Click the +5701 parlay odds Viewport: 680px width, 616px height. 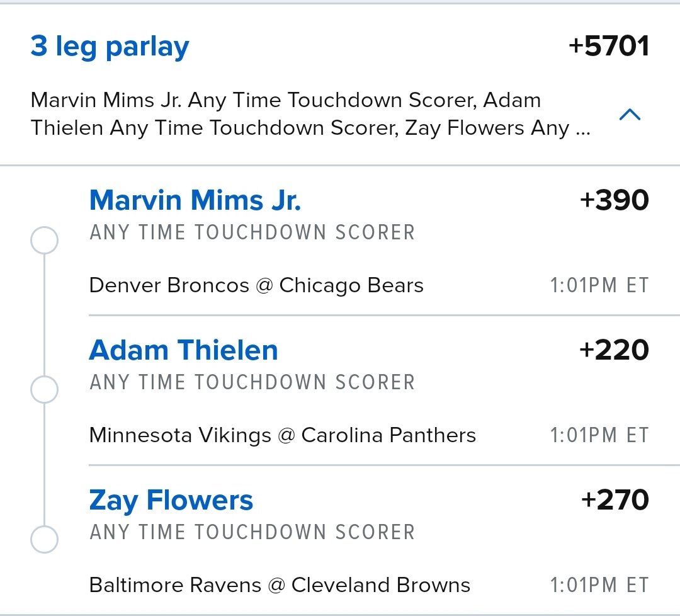(x=609, y=45)
